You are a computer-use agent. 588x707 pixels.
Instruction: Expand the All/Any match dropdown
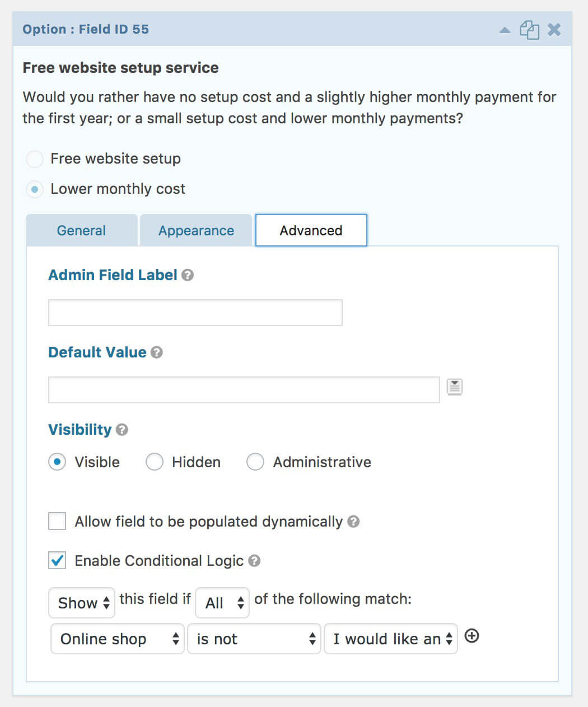pyautogui.click(x=222, y=603)
